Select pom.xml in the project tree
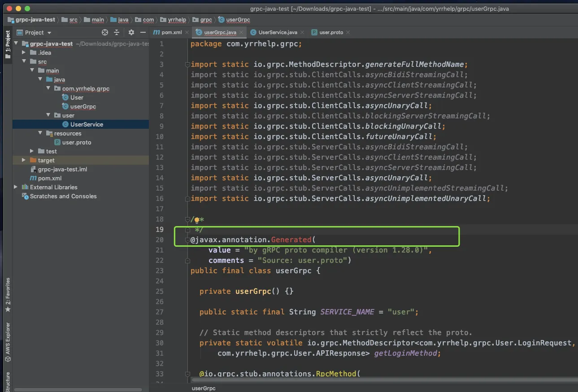This screenshot has height=392, width=578. (x=49, y=178)
